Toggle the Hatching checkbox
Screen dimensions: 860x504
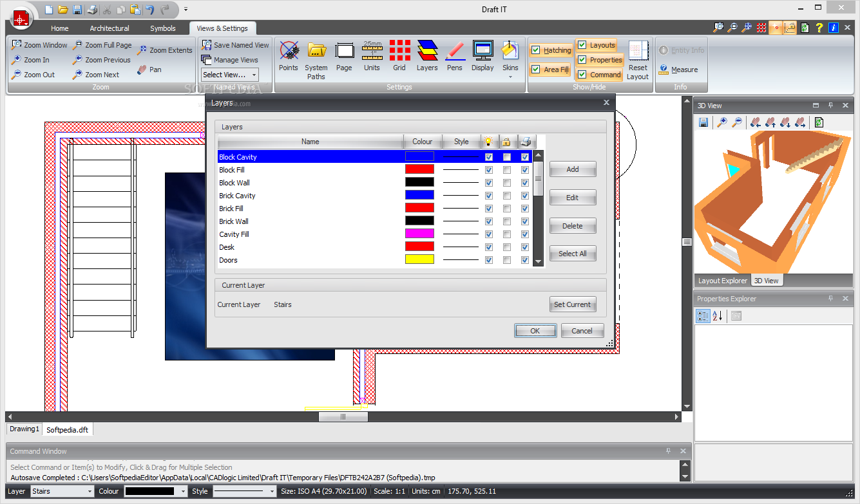(x=535, y=50)
